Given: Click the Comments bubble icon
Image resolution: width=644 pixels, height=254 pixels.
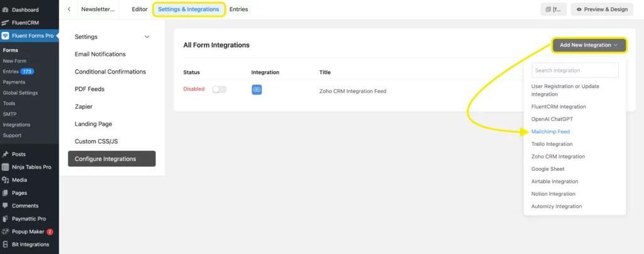Looking at the screenshot, I should tap(5, 206).
